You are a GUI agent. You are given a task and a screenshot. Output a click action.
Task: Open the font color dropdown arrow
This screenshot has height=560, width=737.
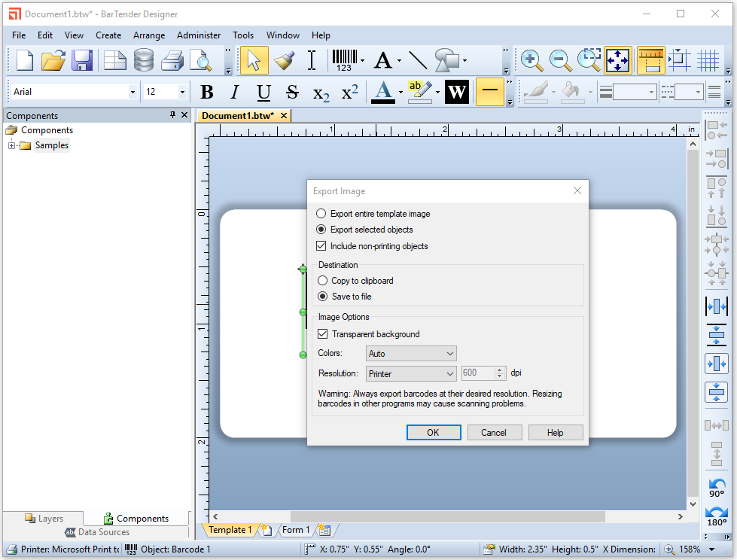(400, 92)
